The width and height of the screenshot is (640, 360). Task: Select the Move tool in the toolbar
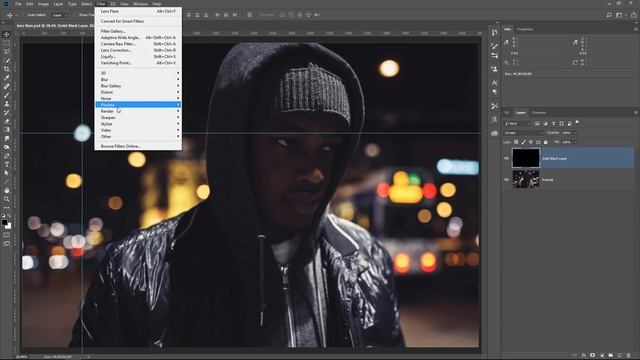coord(7,34)
